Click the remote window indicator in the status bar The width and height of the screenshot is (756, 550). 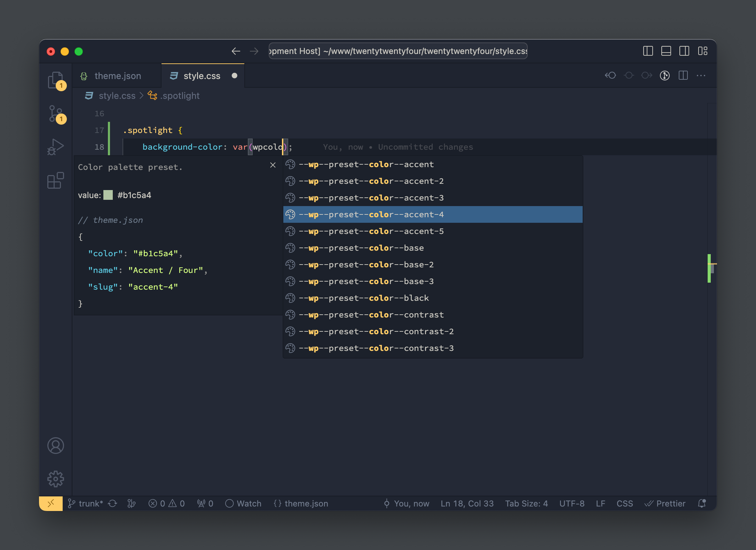tap(51, 503)
